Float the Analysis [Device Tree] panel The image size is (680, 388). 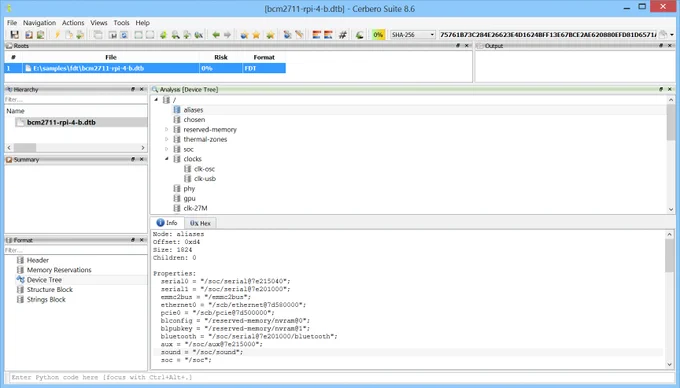661,89
